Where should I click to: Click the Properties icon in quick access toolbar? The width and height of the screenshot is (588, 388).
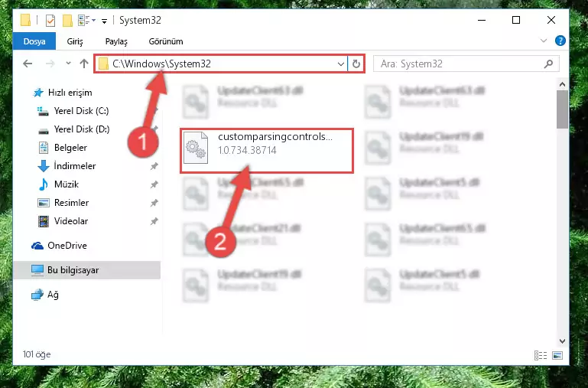tap(50, 20)
